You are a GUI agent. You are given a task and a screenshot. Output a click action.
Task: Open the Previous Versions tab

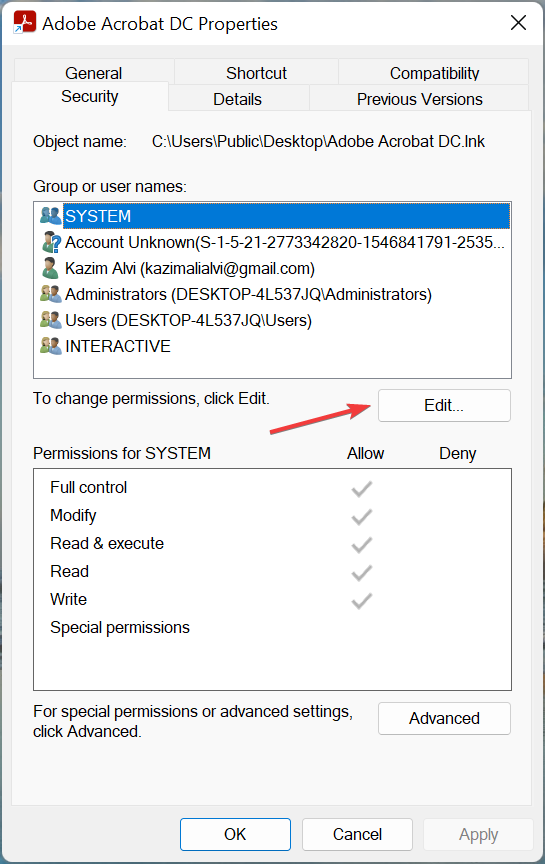[419, 99]
